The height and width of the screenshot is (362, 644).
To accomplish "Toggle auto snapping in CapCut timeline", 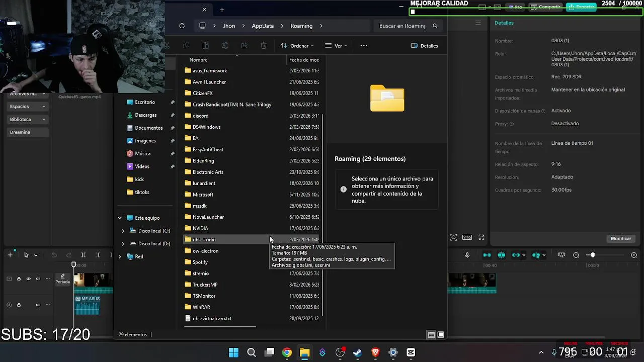I will point(502,255).
